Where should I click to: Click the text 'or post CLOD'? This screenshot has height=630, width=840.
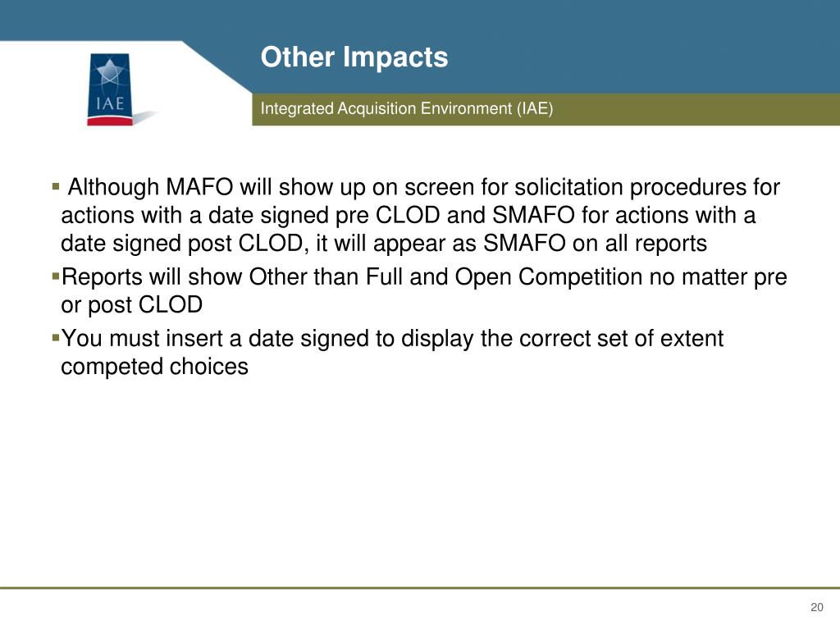tap(132, 305)
